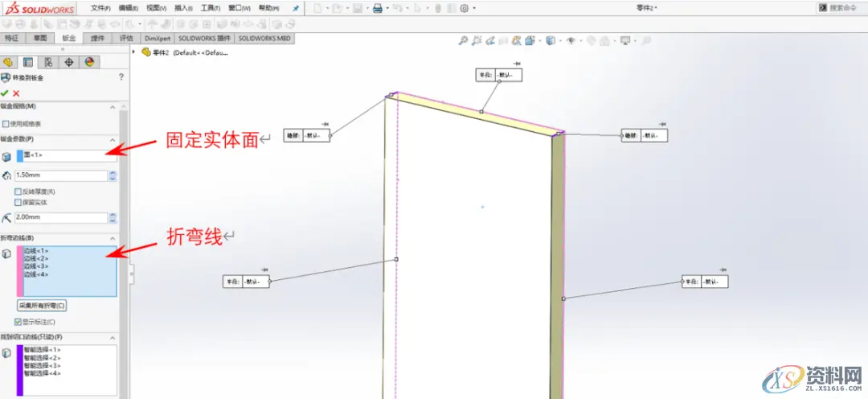Uncheck the 显示标注 checkbox
Screen dimensions: 868x399
pos(18,322)
